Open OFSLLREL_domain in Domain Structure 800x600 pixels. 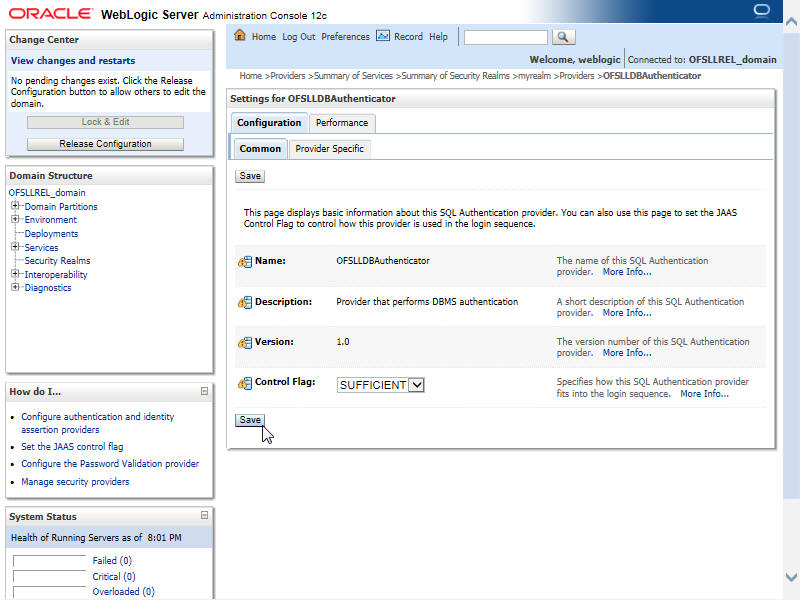47,193
